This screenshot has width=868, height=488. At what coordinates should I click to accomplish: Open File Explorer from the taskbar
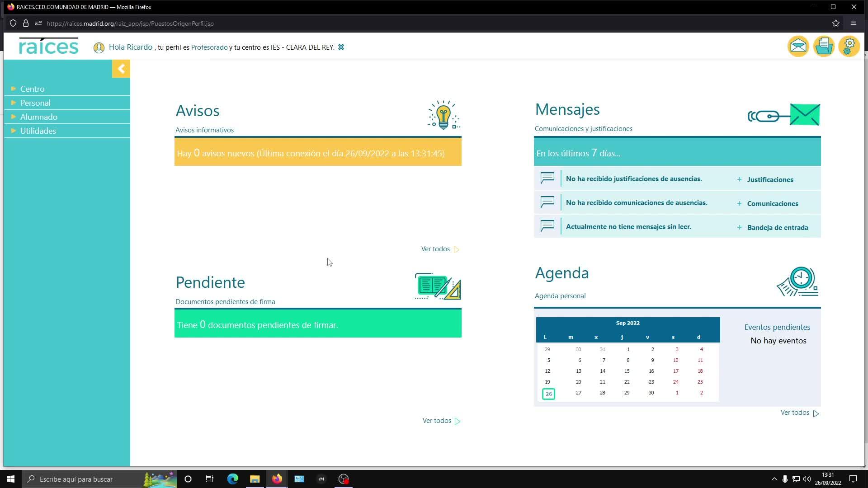[255, 479]
